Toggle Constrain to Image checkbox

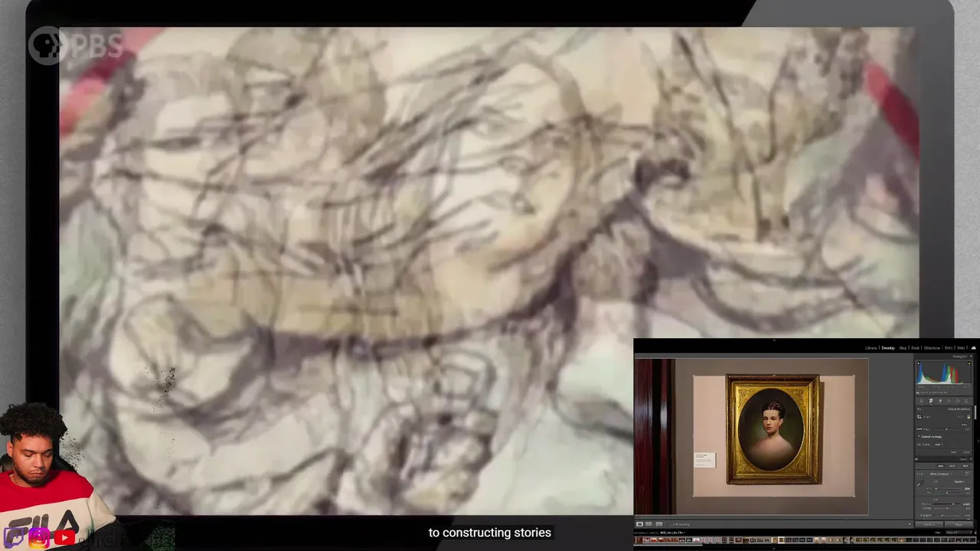[x=919, y=436]
